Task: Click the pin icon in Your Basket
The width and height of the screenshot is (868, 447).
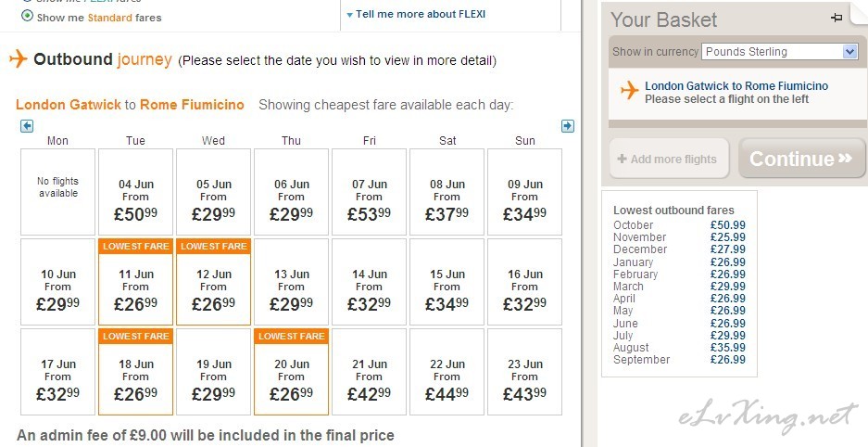Action: (x=837, y=18)
